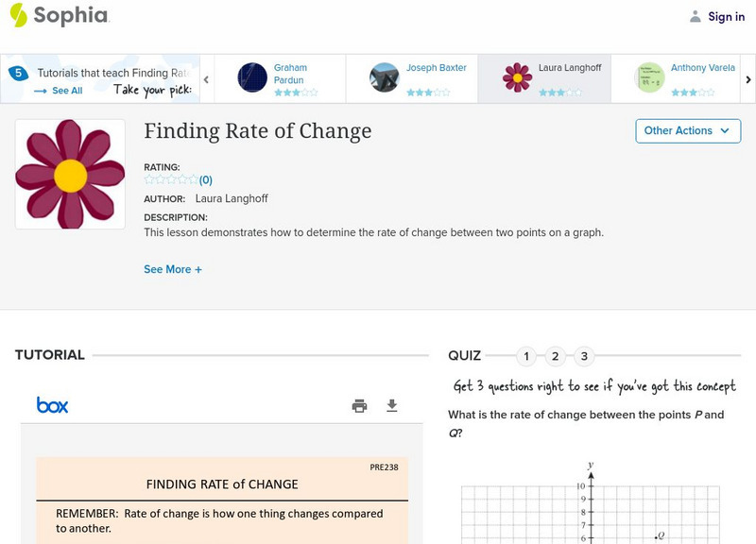
Task: Open the Other Actions dropdown
Action: tap(687, 131)
